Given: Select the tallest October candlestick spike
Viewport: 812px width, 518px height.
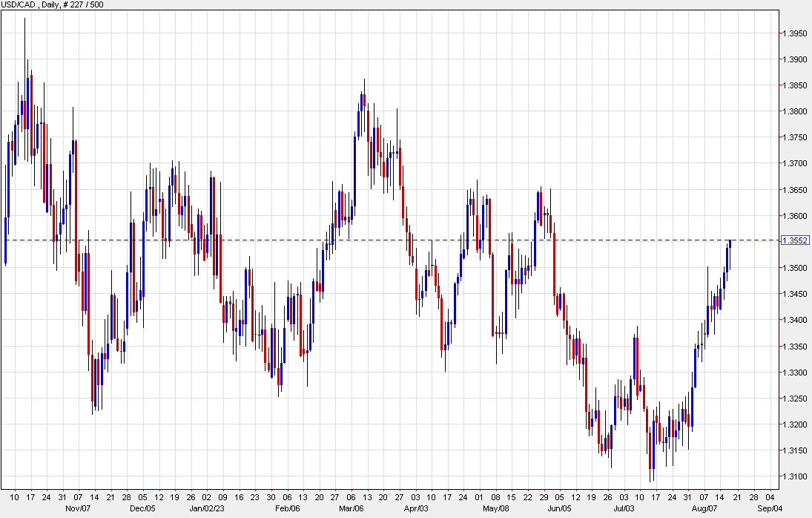Looking at the screenshot, I should click(x=24, y=45).
